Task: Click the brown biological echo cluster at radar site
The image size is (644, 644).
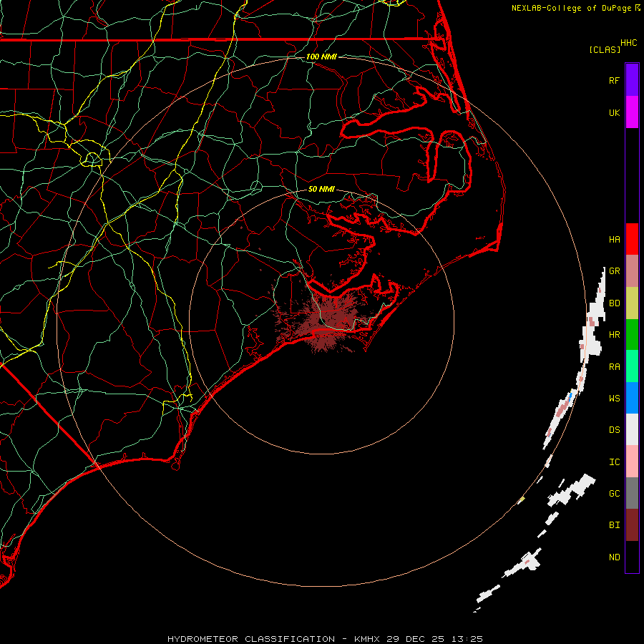Action: [323, 321]
